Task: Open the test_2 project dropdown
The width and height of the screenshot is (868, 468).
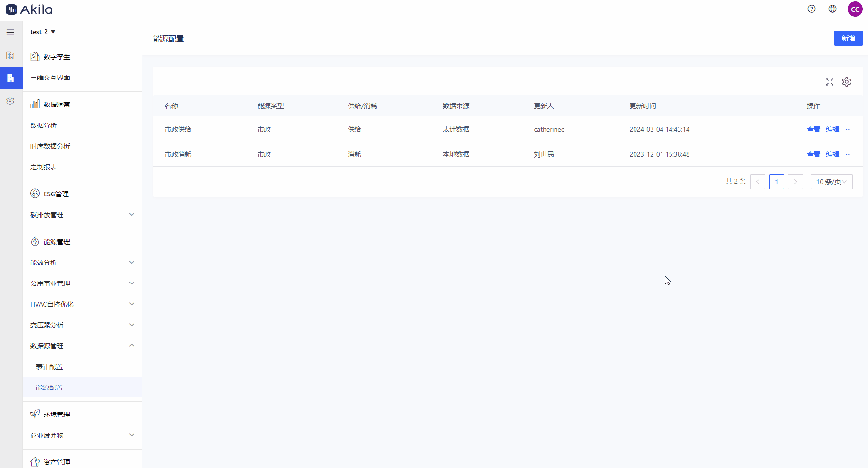Action: tap(43, 32)
